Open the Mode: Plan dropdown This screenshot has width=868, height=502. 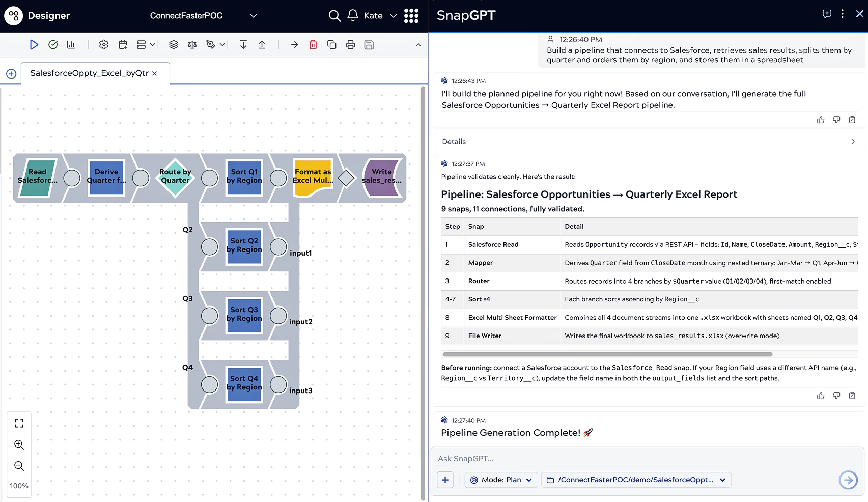(x=501, y=480)
